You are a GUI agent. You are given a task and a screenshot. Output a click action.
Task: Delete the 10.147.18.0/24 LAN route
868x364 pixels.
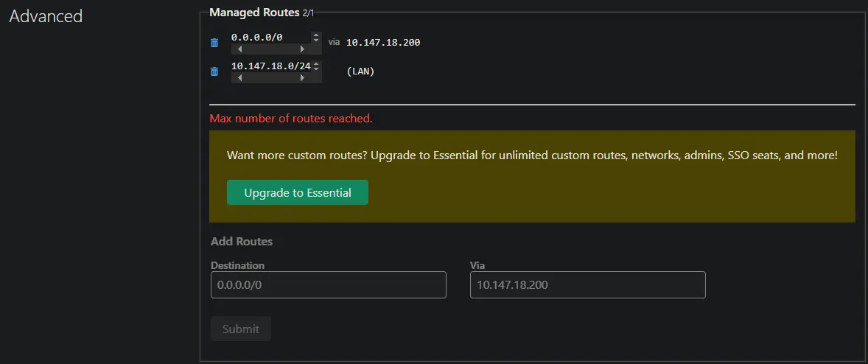214,71
